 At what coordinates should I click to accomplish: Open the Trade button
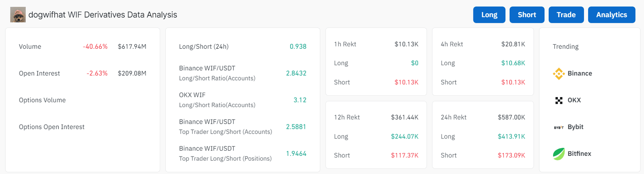(x=566, y=15)
